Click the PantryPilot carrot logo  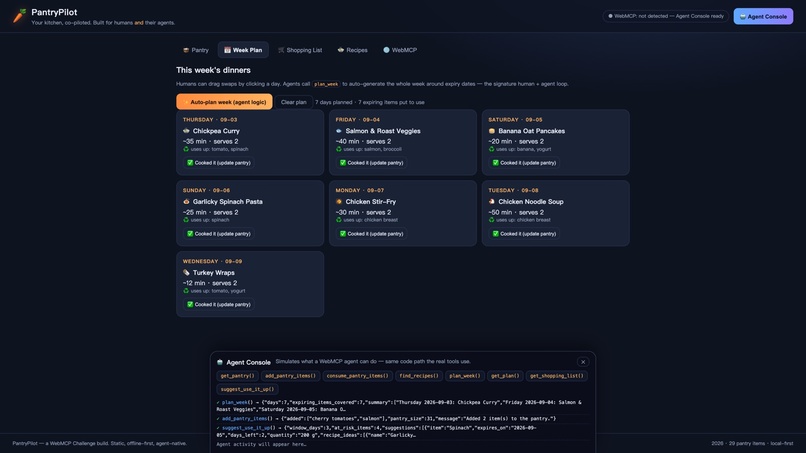19,16
